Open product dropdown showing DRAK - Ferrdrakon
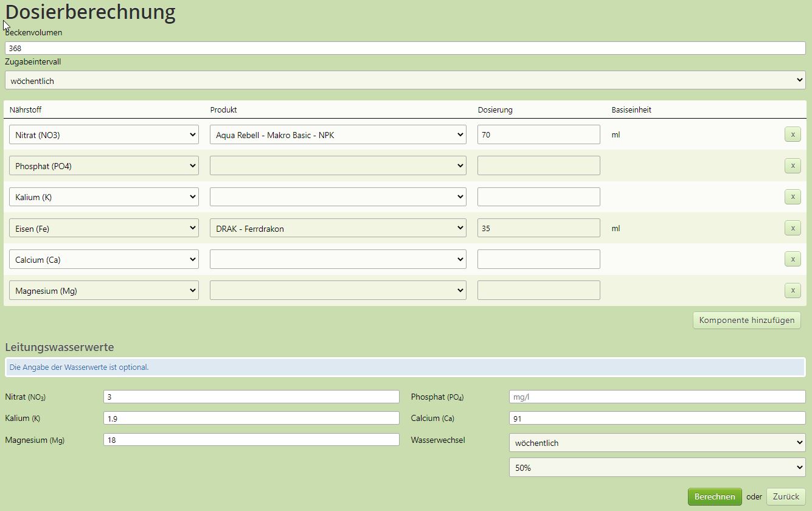 tap(338, 228)
